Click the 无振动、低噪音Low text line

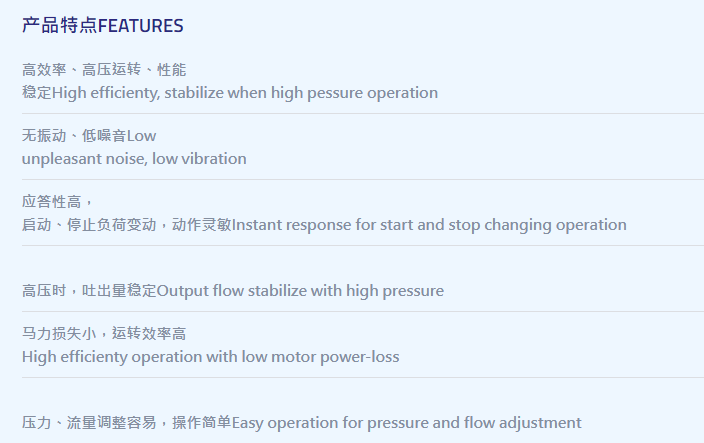tap(89, 136)
